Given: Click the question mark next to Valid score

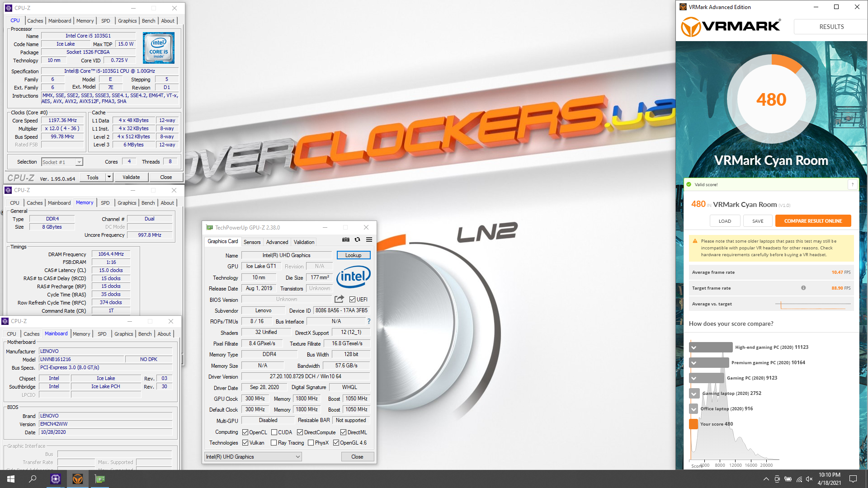Looking at the screenshot, I should tap(852, 184).
